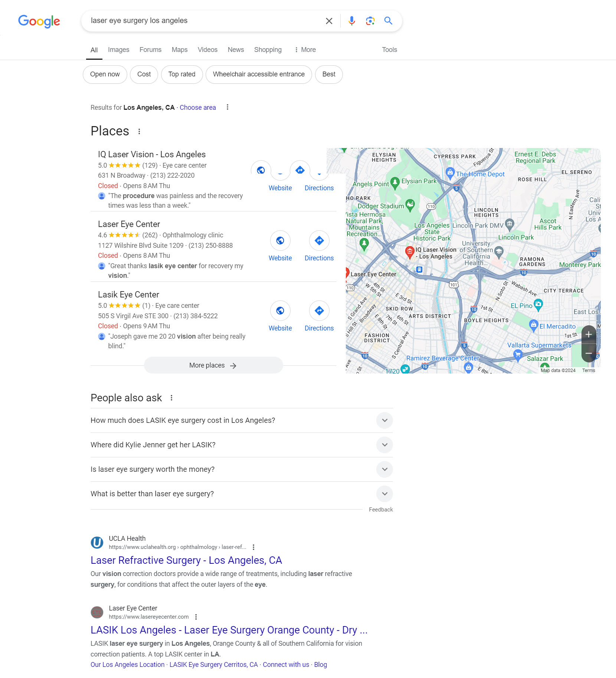616x678 pixels.
Task: Toggle the Open now filter chip
Action: 105,74
